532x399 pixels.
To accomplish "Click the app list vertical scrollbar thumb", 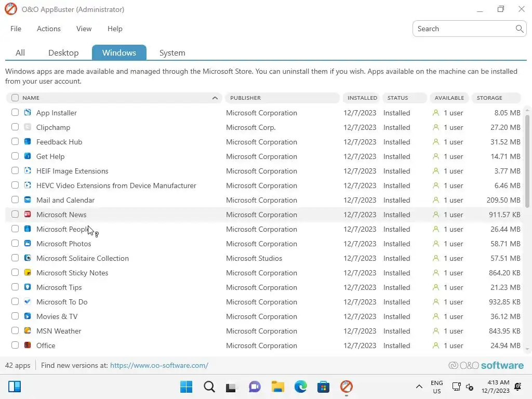I will click(x=527, y=161).
